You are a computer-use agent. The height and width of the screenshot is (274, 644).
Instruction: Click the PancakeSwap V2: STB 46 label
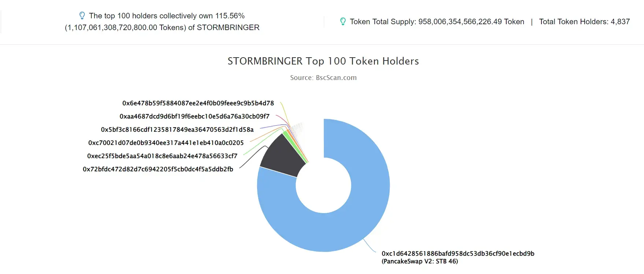point(420,261)
